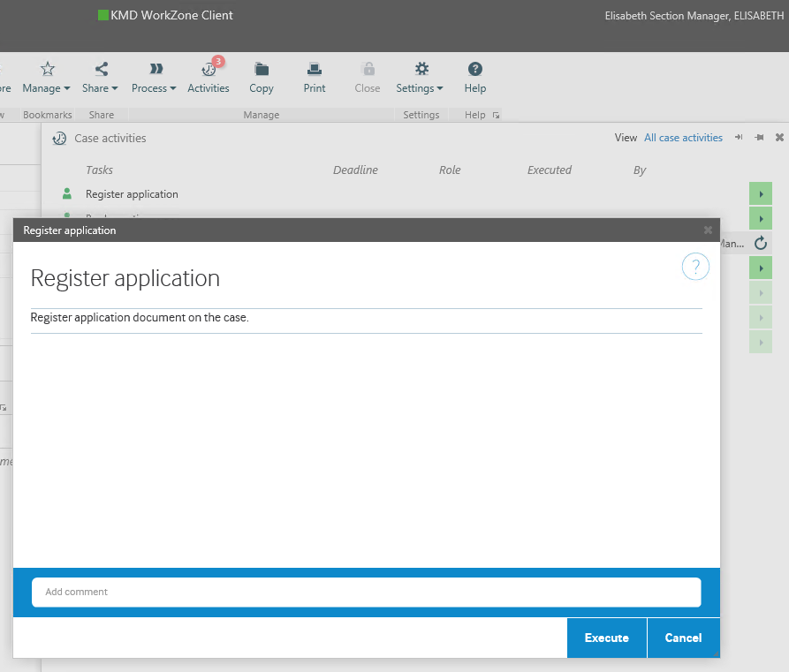Close the Register application dialog
The width and height of the screenshot is (789, 672).
coord(708,230)
